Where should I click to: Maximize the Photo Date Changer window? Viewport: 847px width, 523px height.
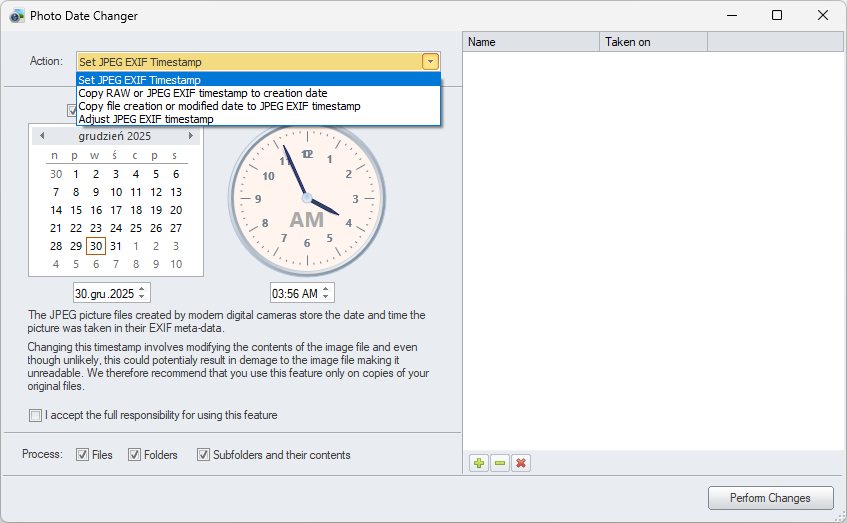click(777, 15)
